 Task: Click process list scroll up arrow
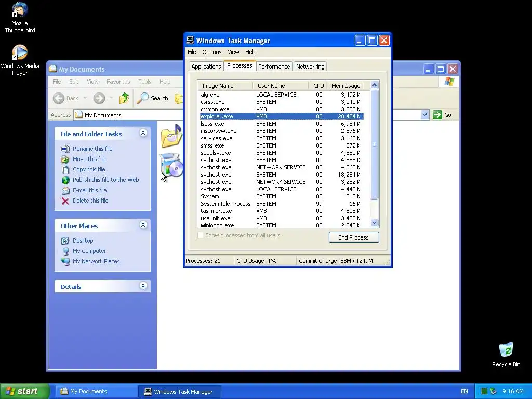[x=374, y=85]
